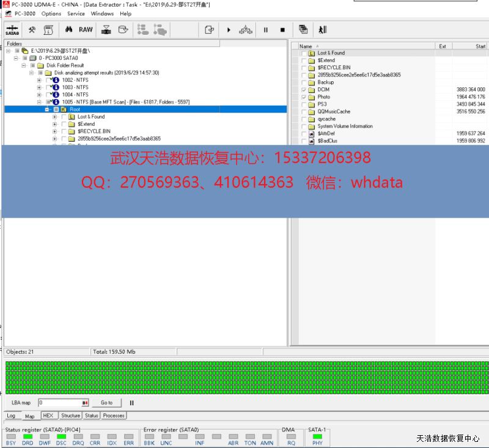Viewport: 489px width, 448px height.
Task: Click the binoculars search icon
Action: [x=69, y=29]
